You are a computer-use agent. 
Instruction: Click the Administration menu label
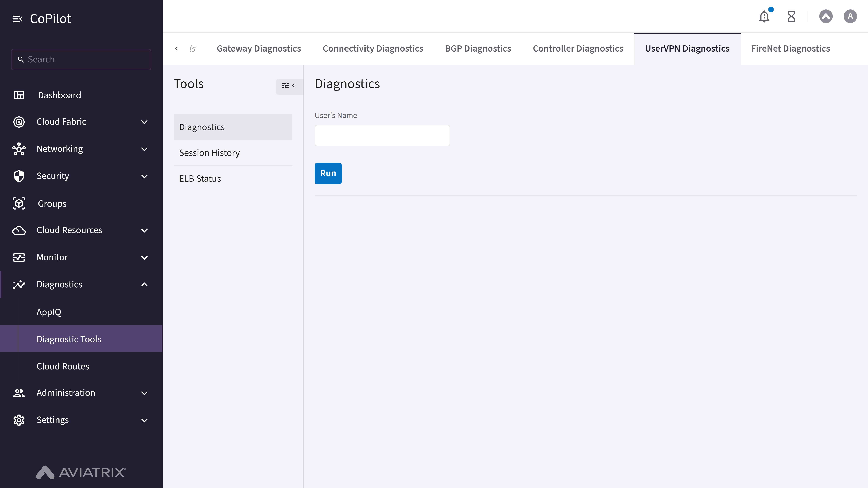[x=66, y=393]
